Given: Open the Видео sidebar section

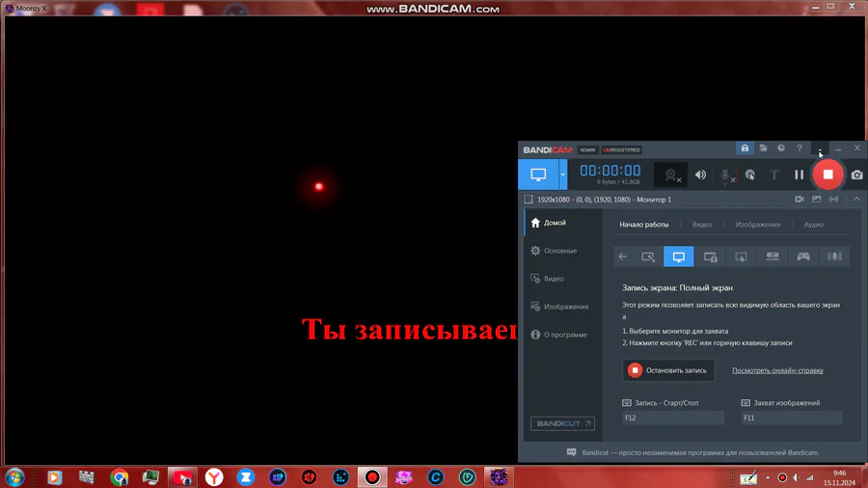Looking at the screenshot, I should coord(563,279).
